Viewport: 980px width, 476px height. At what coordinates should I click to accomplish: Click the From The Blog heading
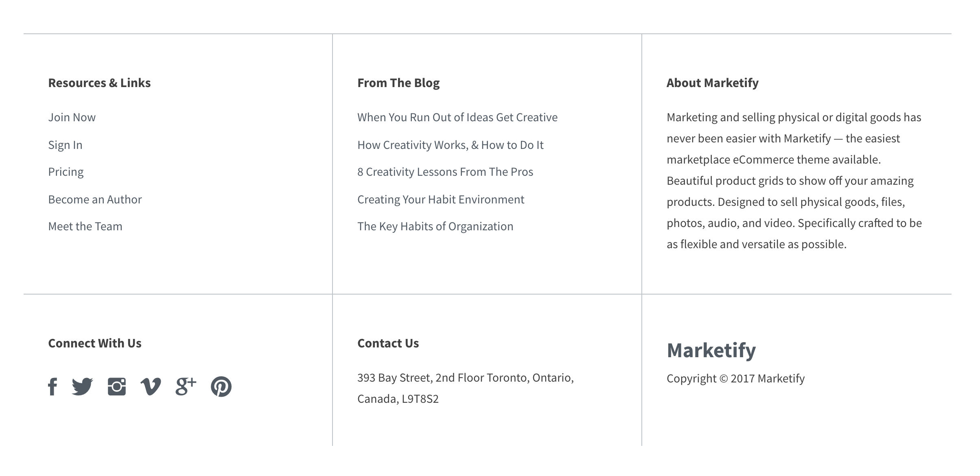[398, 83]
